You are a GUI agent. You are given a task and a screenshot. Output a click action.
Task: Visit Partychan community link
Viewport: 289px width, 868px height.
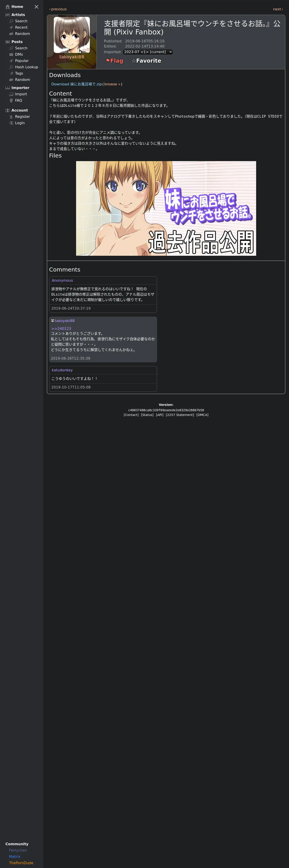pyautogui.click(x=18, y=850)
